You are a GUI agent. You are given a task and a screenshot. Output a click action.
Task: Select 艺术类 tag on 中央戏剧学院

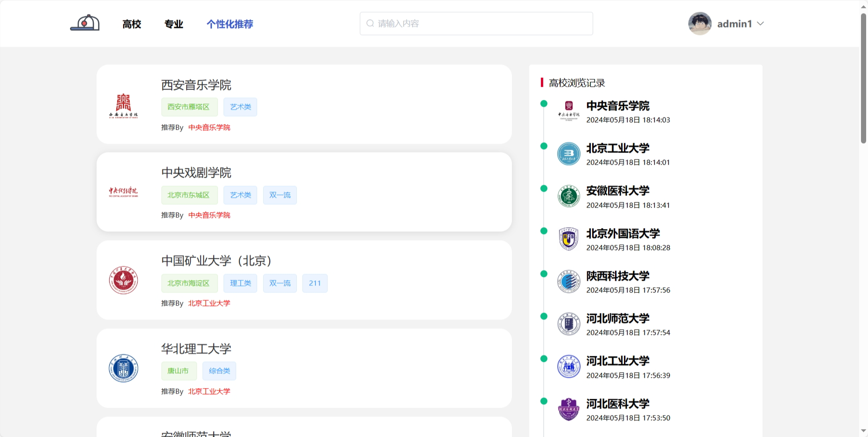click(x=240, y=195)
